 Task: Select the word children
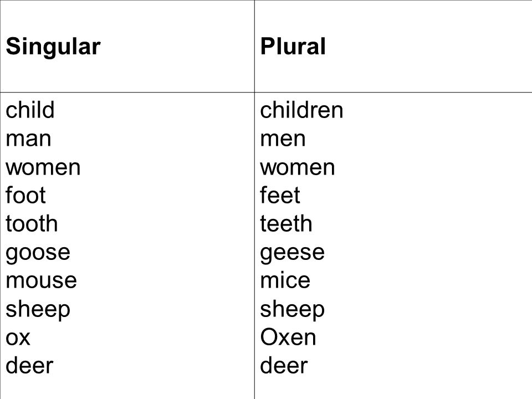pos(301,110)
